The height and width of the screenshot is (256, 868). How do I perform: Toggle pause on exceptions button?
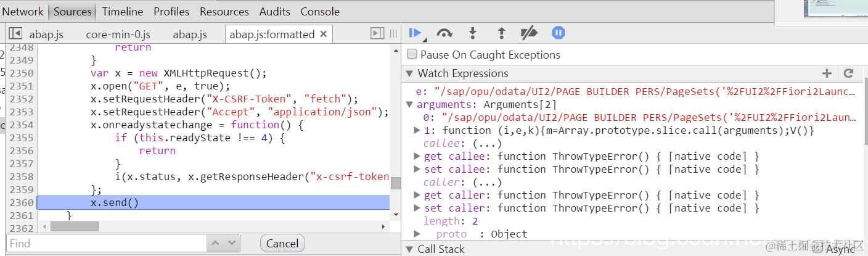(x=559, y=33)
